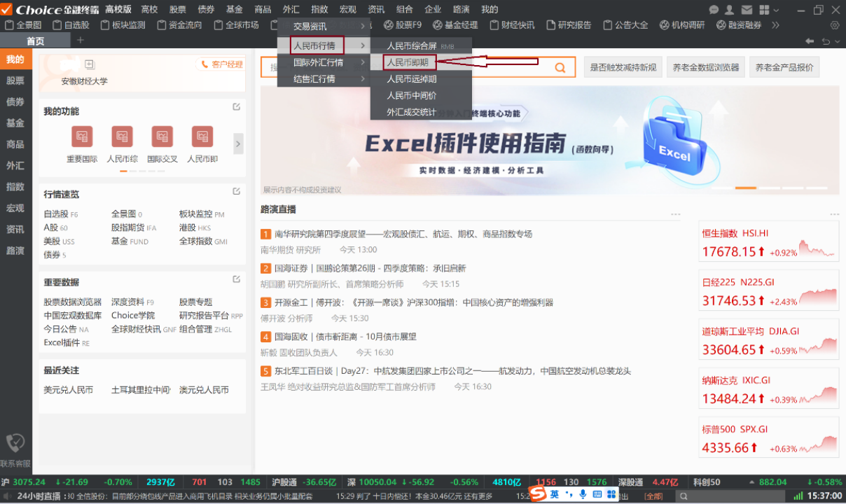Open the 研究报告 toolbar shortcut
This screenshot has width=846, height=504.
(569, 25)
